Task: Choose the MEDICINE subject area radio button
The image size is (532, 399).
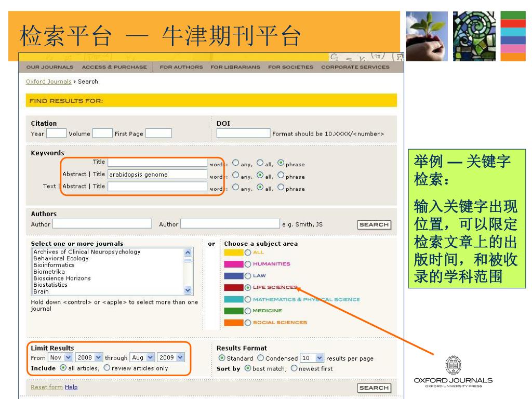Action: pos(248,311)
